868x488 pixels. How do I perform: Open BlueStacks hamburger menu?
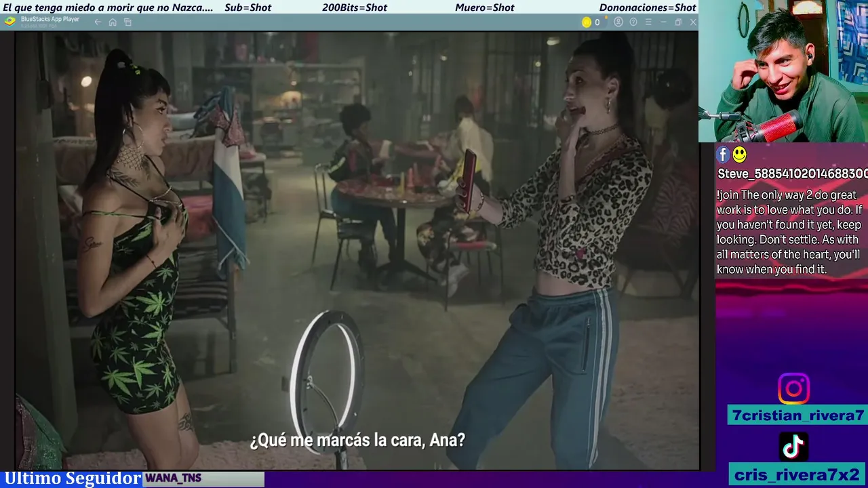point(648,22)
